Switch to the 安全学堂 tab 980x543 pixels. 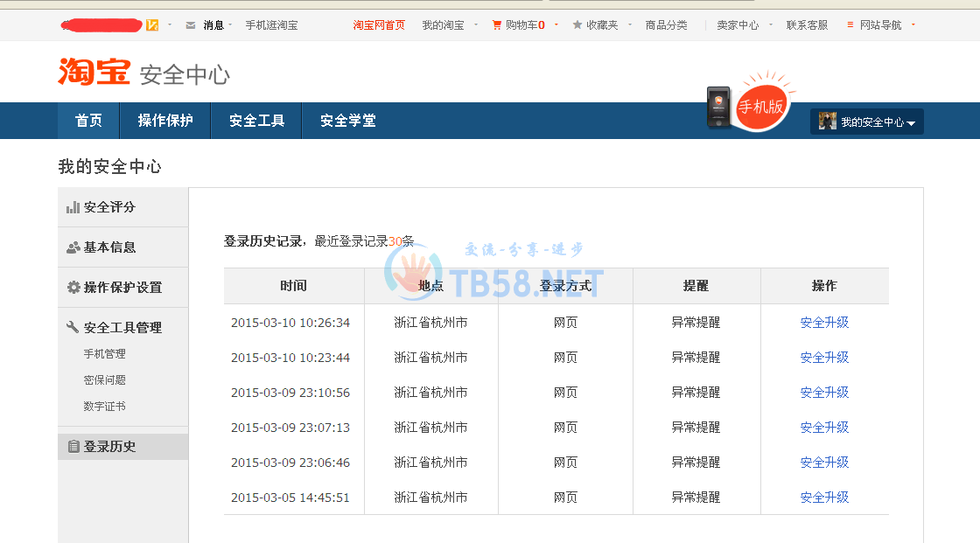click(x=347, y=121)
